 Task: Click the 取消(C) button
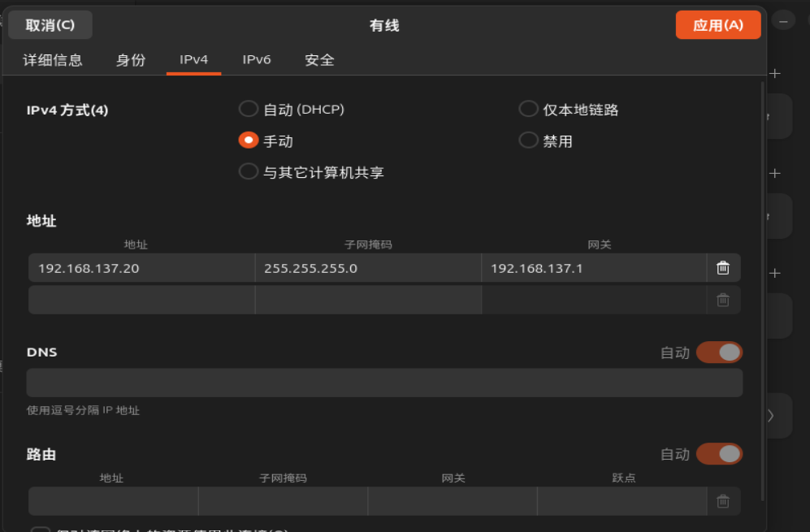50,25
